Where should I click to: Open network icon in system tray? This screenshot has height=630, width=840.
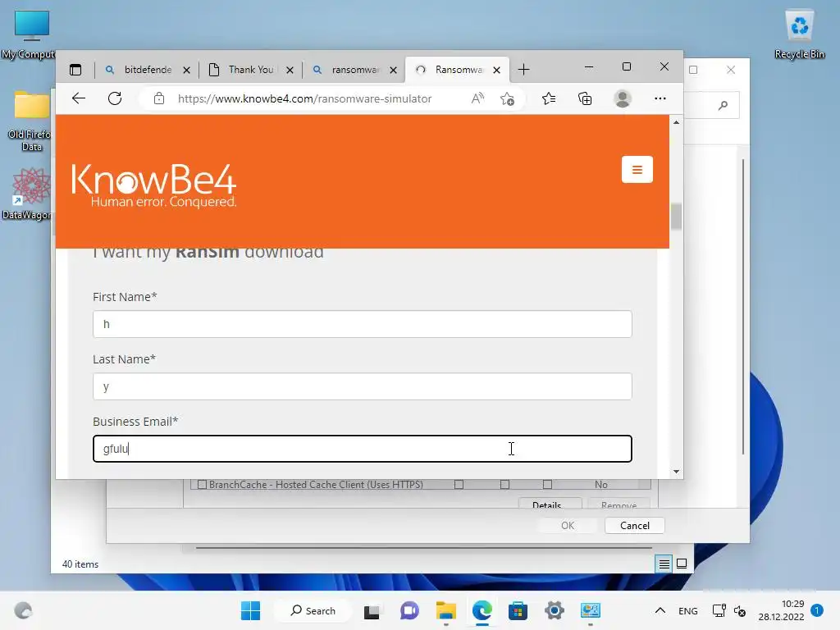pyautogui.click(x=719, y=610)
